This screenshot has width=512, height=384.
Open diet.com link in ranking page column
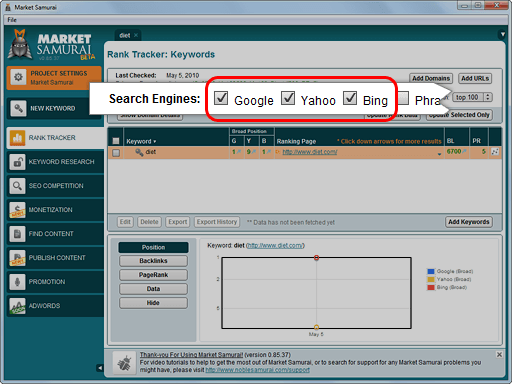tap(310, 152)
